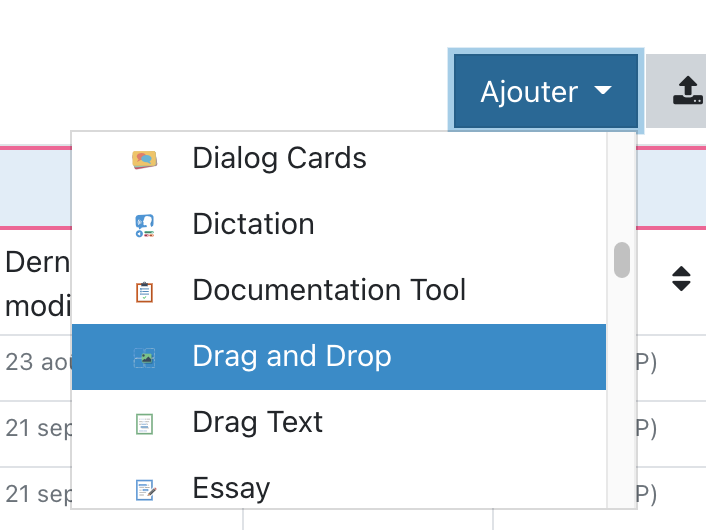Pick the highlighted Drag and Drop entry
The image size is (706, 530).
click(292, 356)
